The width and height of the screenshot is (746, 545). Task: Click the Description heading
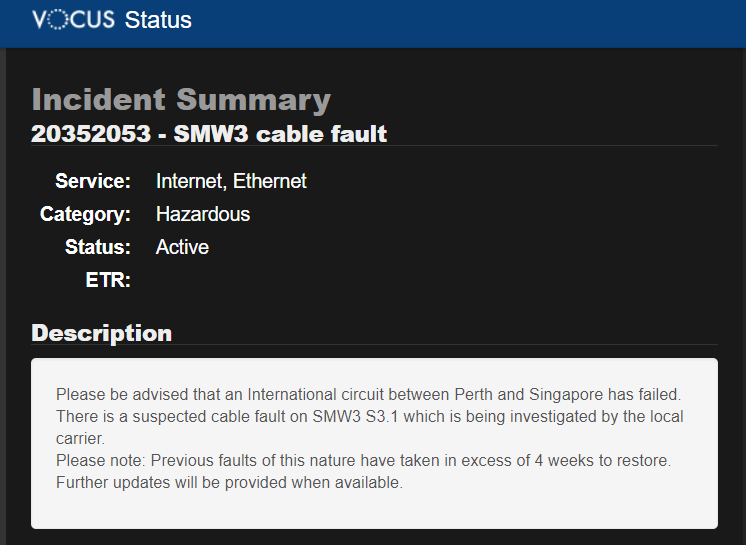101,333
